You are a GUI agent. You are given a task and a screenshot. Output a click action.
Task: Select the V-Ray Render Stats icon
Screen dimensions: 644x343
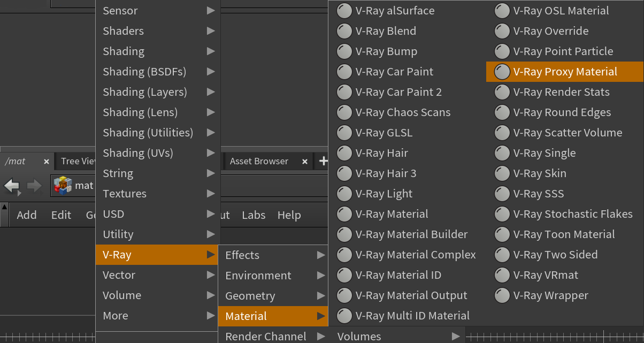502,92
